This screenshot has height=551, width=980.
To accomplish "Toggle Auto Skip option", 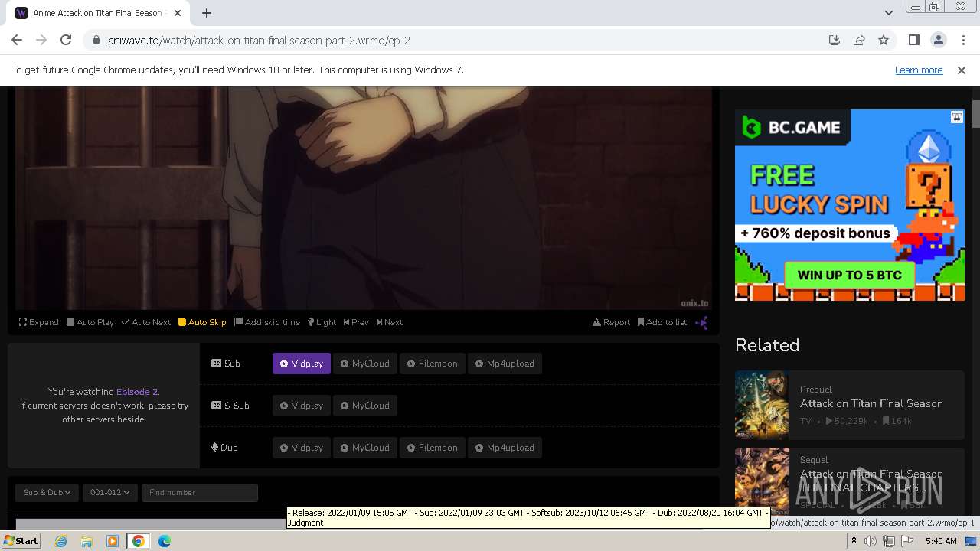I will pos(202,322).
